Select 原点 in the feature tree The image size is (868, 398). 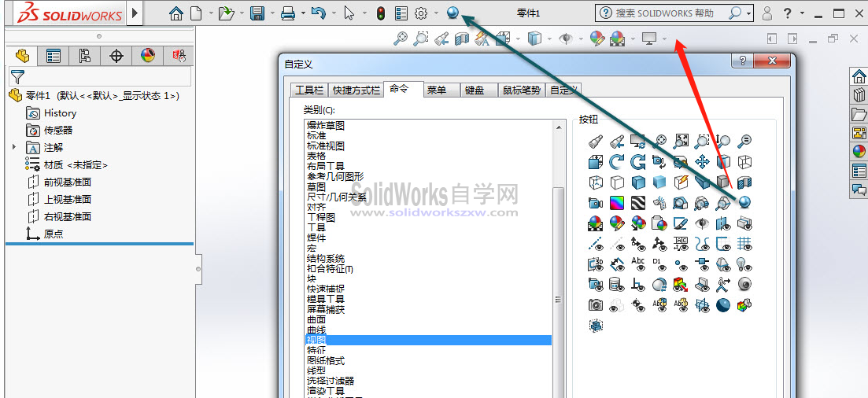click(54, 234)
